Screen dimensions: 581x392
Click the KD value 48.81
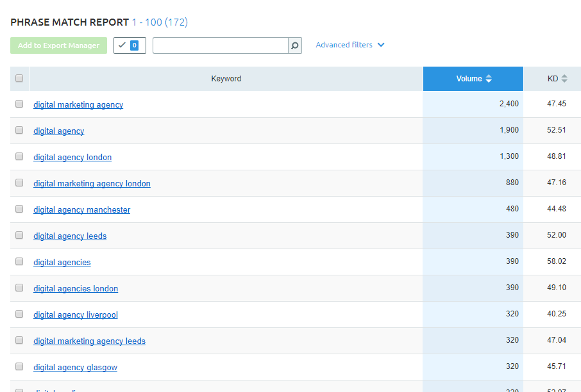coord(557,156)
